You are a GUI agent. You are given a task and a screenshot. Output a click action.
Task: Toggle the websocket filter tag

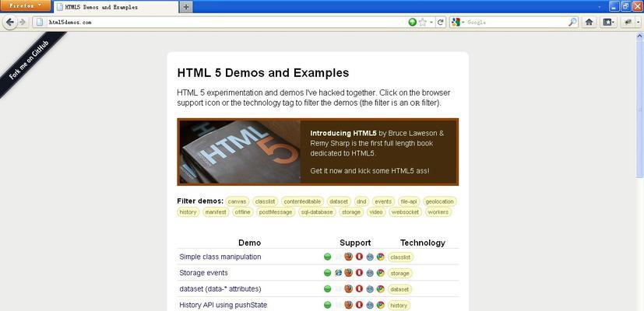pyautogui.click(x=406, y=212)
